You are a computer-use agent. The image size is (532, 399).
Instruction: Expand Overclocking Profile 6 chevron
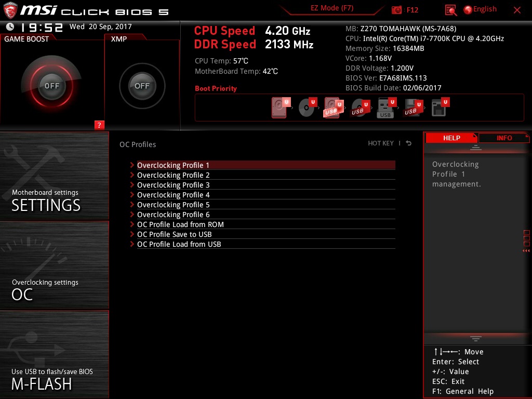click(132, 214)
